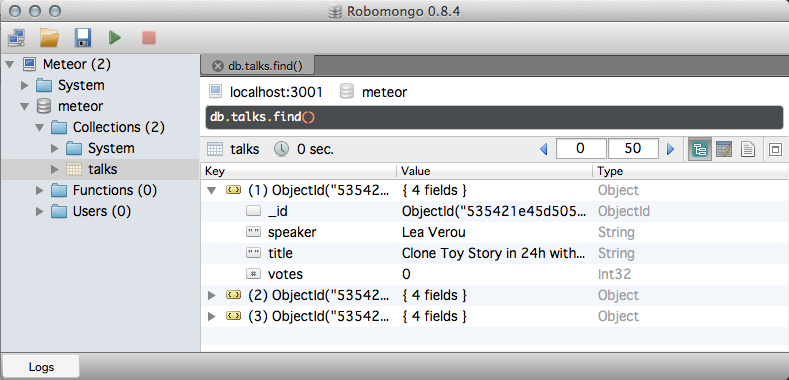Click the ObjectId icon beside _id
The width and height of the screenshot is (789, 380).
point(254,211)
